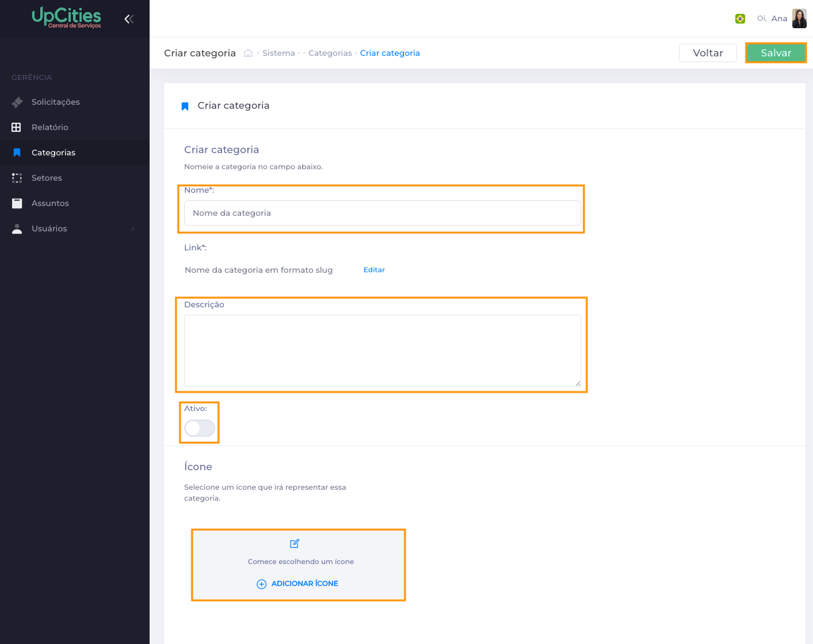Select Categorias menu item

tap(75, 153)
